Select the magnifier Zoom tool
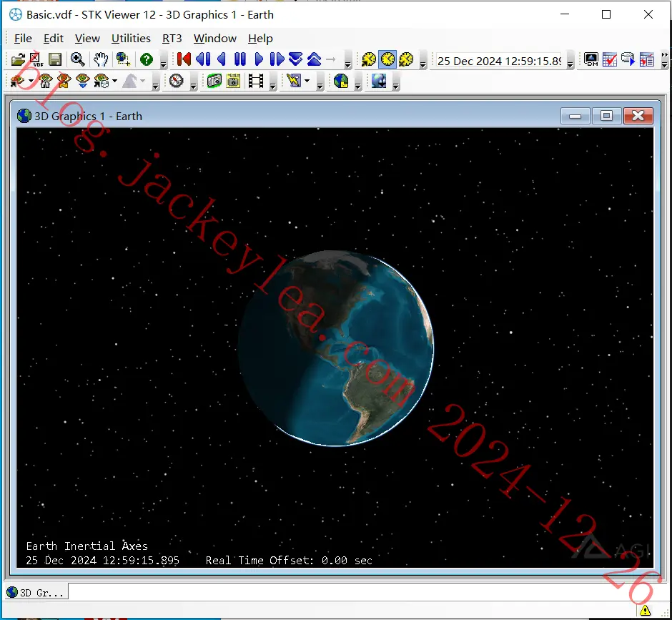The image size is (672, 620). click(78, 59)
